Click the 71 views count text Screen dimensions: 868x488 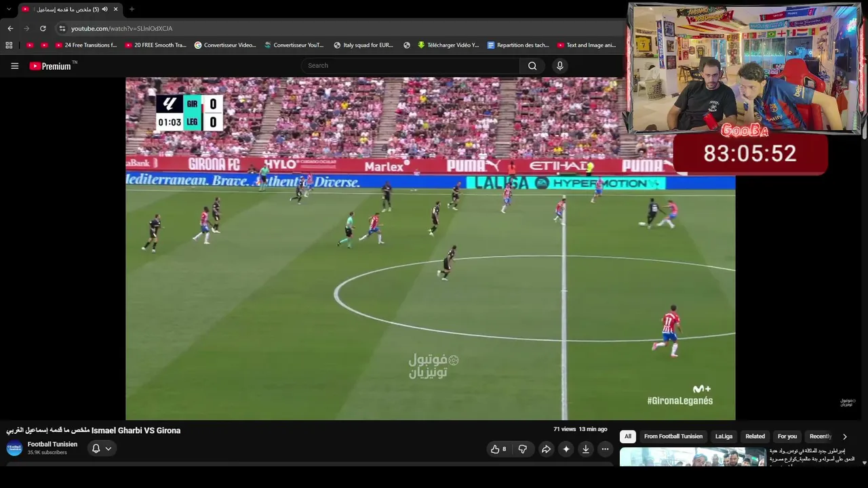[x=564, y=429]
